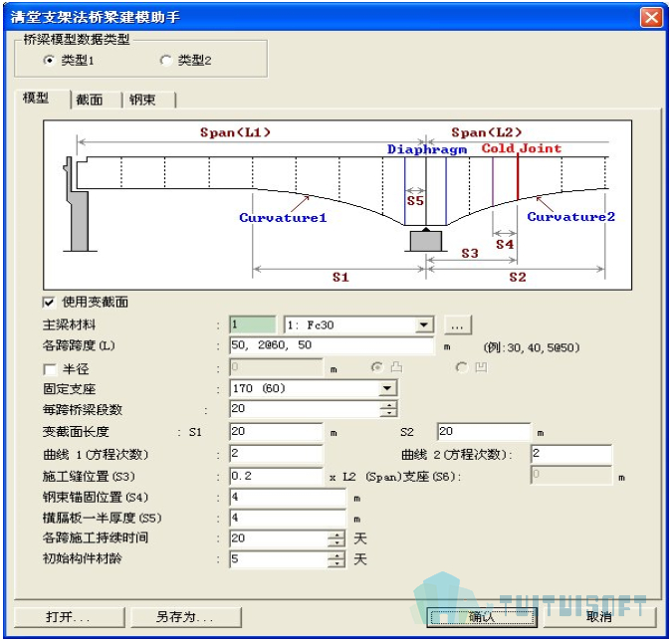The height and width of the screenshot is (642, 672).
Task: Click the 施工缝位置 (S3) field
Action: [277, 476]
